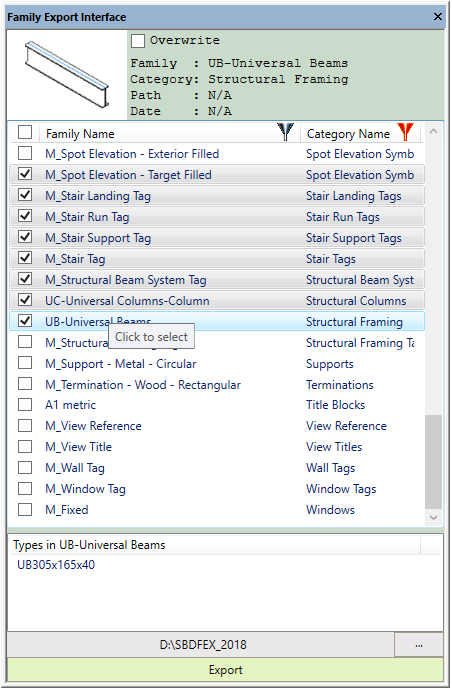Screen dimensions: 452x691
Task: Uncheck the M_Stair Landing Tag checkbox
Action: [x=25, y=195]
